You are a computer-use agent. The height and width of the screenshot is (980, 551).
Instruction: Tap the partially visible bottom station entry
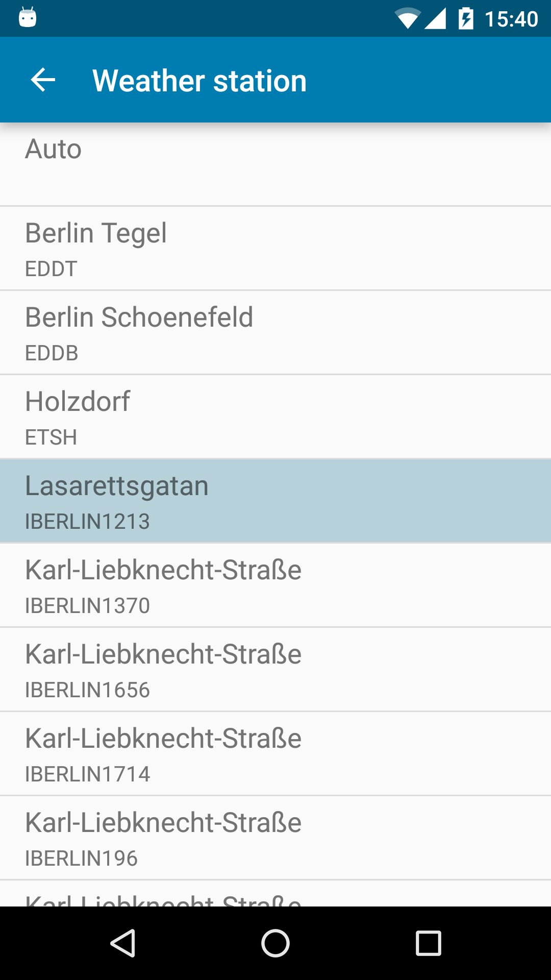tap(275, 894)
